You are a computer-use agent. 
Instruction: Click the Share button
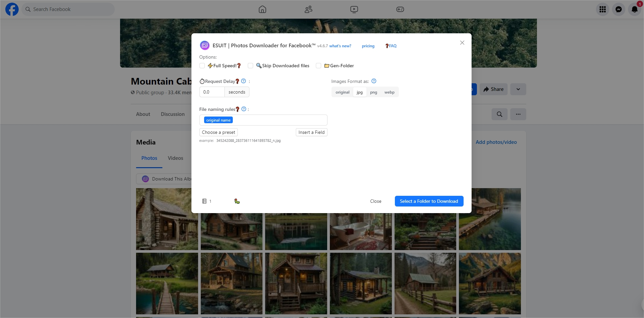(494, 89)
